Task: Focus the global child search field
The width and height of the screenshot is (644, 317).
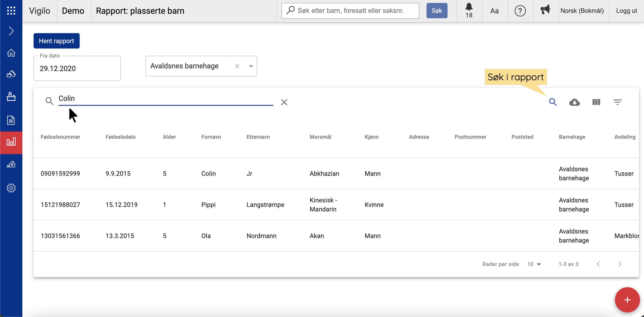Action: tap(350, 11)
